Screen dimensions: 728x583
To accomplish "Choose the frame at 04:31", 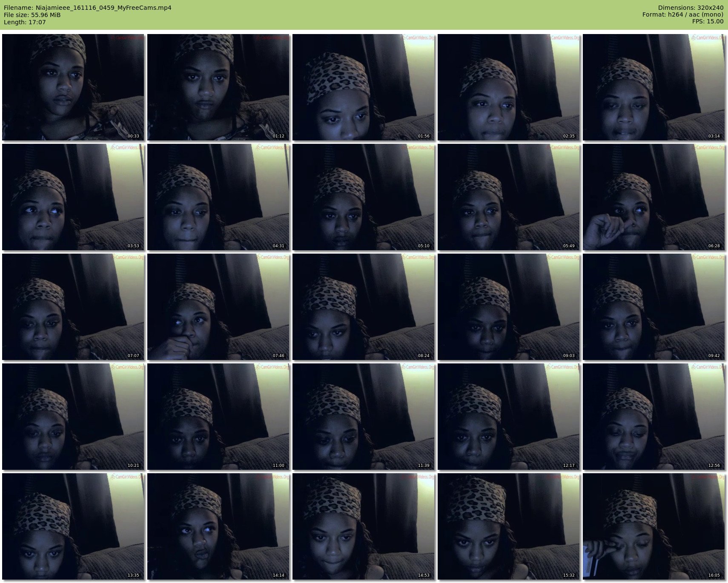I will click(x=218, y=197).
